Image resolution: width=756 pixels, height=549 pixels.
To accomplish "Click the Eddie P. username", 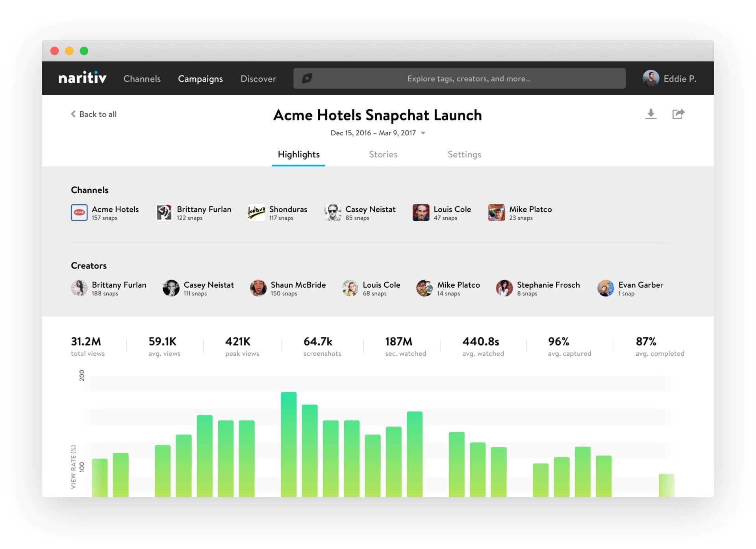I will [x=680, y=79].
